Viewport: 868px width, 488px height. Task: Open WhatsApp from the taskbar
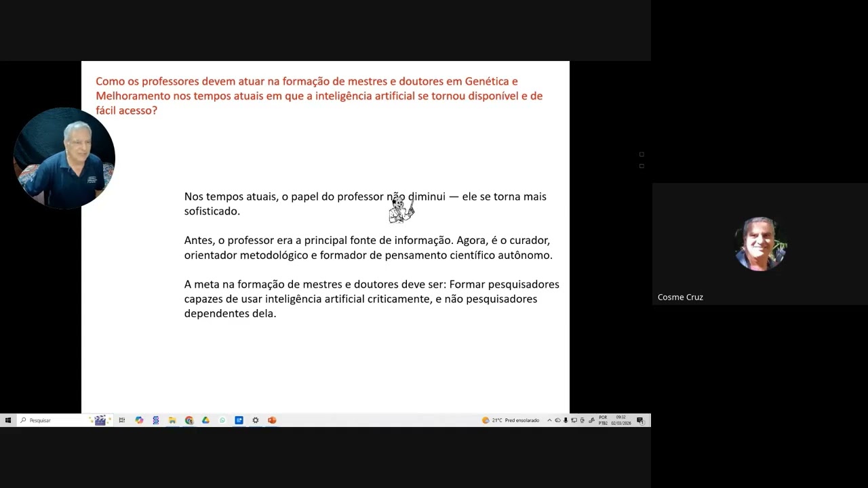222,420
